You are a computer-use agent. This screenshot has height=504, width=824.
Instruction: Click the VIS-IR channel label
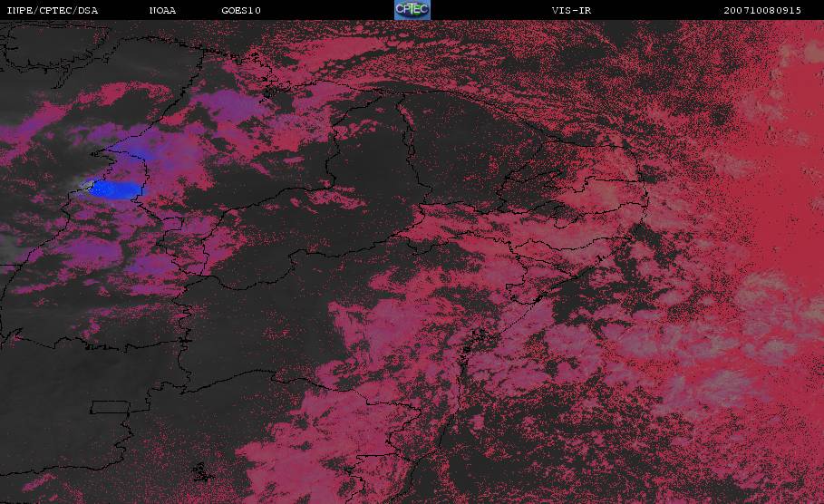click(x=572, y=10)
